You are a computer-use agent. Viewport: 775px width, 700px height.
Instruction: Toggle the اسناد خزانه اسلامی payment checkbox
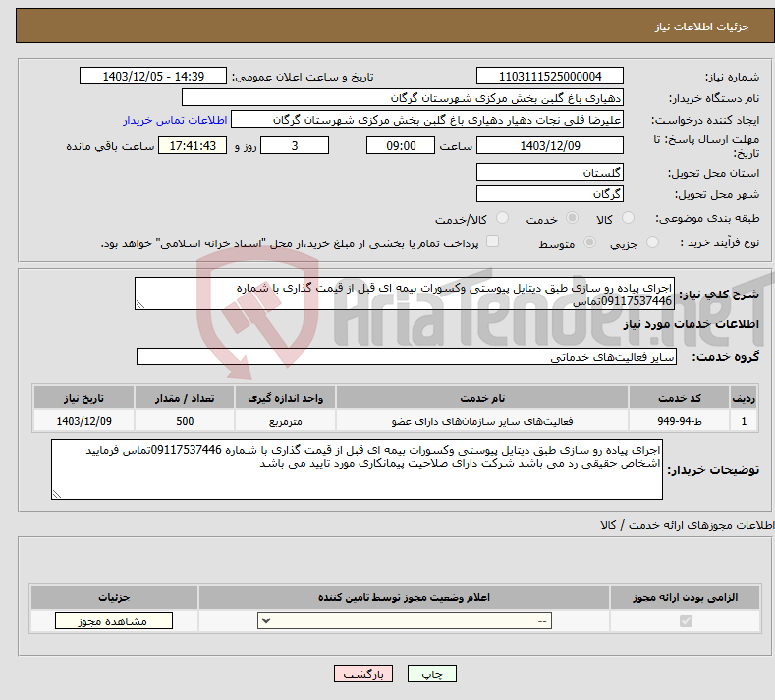pyautogui.click(x=492, y=242)
